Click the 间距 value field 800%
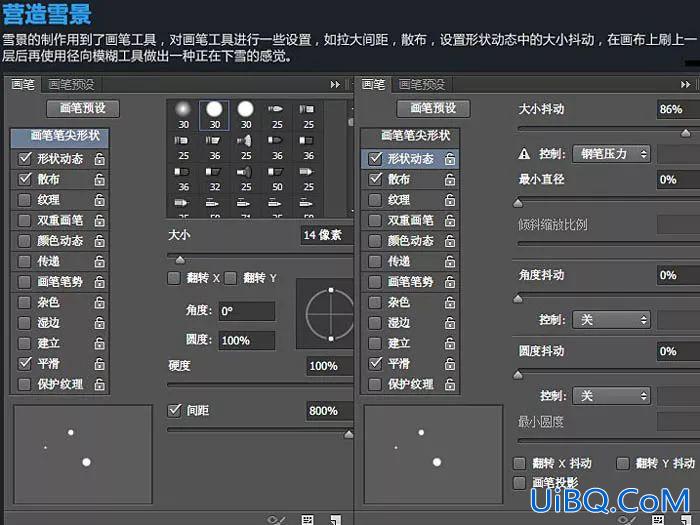This screenshot has width=700, height=525. pyautogui.click(x=329, y=411)
